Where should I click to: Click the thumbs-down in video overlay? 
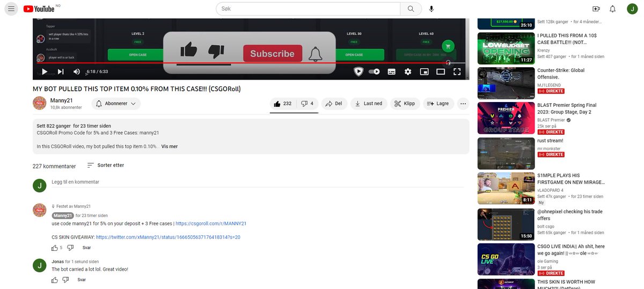tap(216, 52)
